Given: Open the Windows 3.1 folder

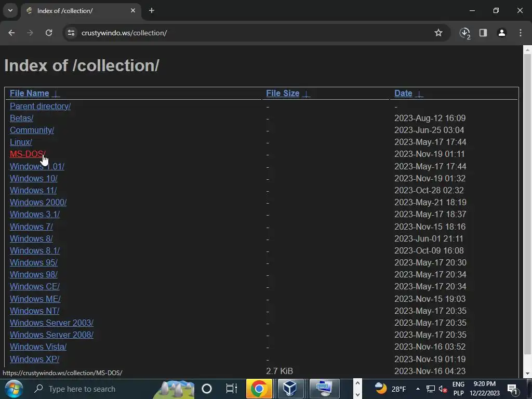Looking at the screenshot, I should pyautogui.click(x=35, y=215).
